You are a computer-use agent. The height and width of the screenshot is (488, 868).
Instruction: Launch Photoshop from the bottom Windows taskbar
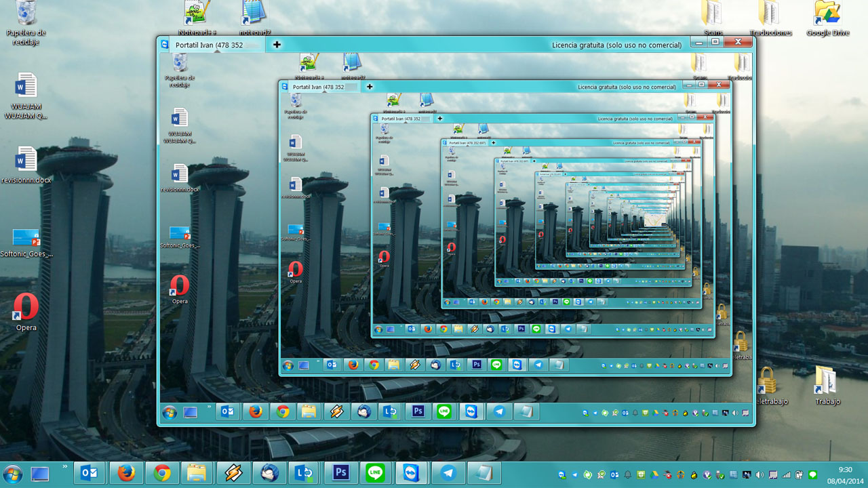340,472
